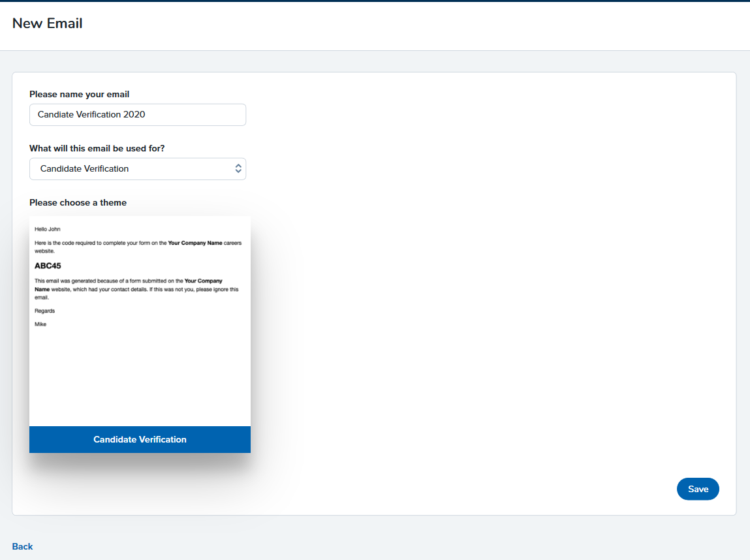Screen dimensions: 750x560
Task: Click the ABC45 code in theme preview
Action: 48,266
